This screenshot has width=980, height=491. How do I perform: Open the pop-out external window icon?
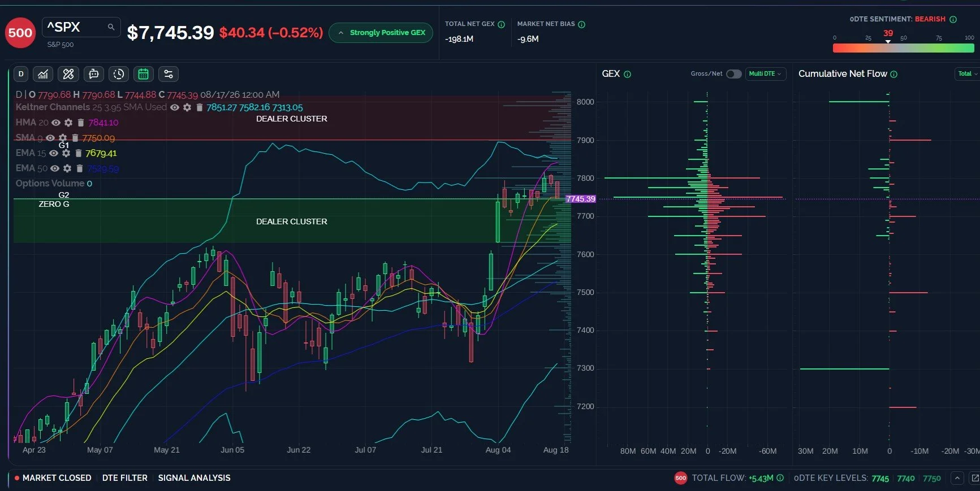[975, 478]
